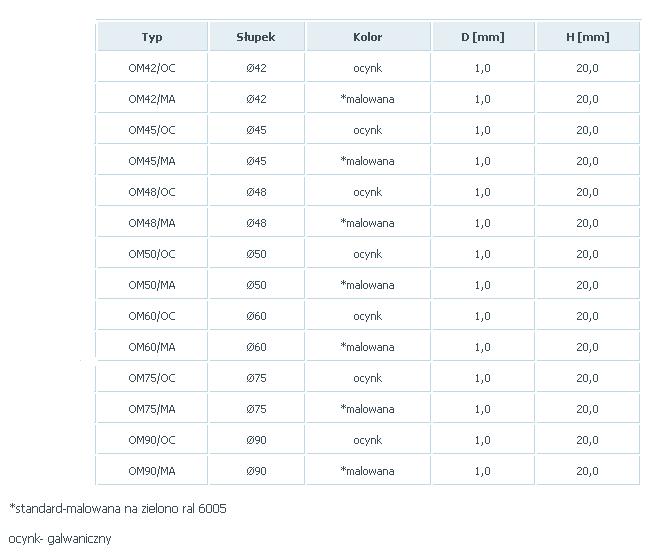Click the OM75/OC row label

tap(152, 378)
